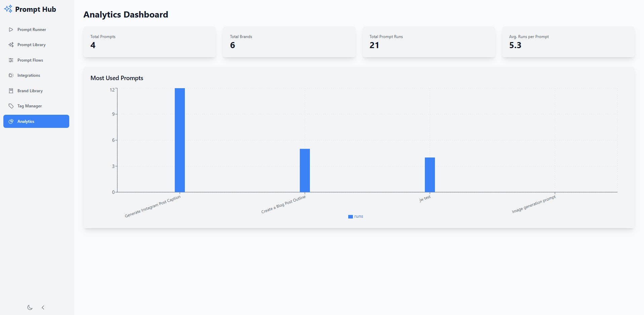This screenshot has height=315, width=644.
Task: Toggle the runs series in the chart legend
Action: (x=358, y=216)
